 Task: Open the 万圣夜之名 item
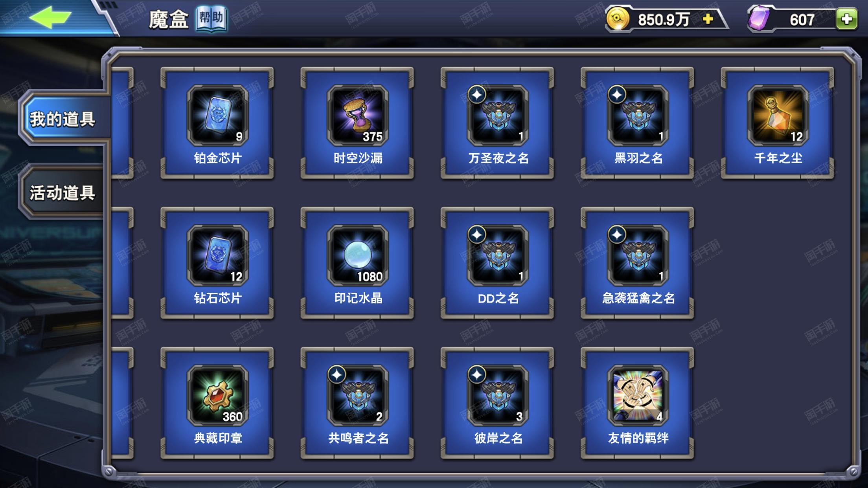pos(497,123)
